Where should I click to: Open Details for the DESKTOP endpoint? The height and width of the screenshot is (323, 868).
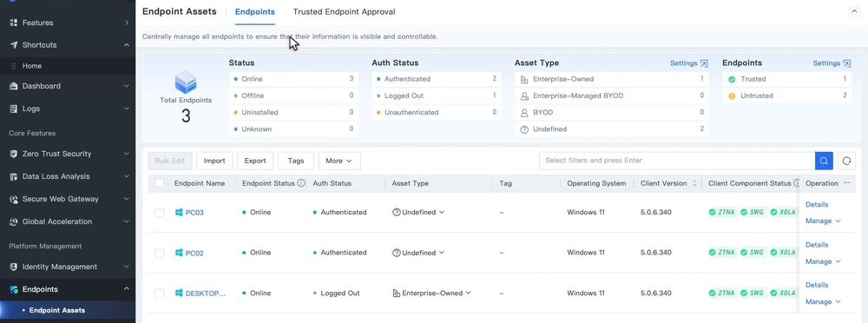tap(817, 285)
